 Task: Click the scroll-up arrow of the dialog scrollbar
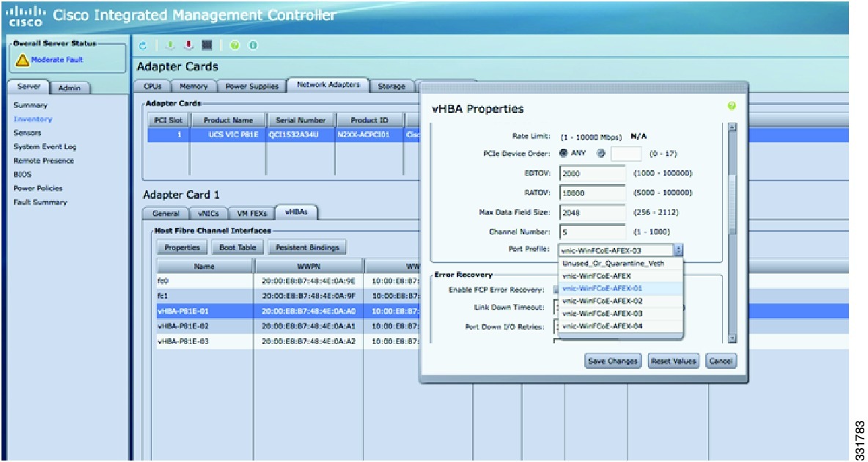(x=732, y=128)
